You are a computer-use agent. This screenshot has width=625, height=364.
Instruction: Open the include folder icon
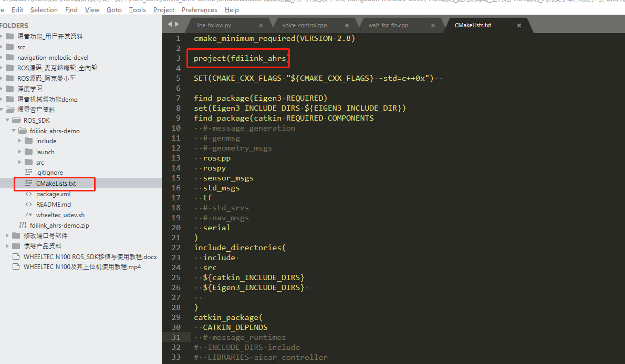point(29,141)
